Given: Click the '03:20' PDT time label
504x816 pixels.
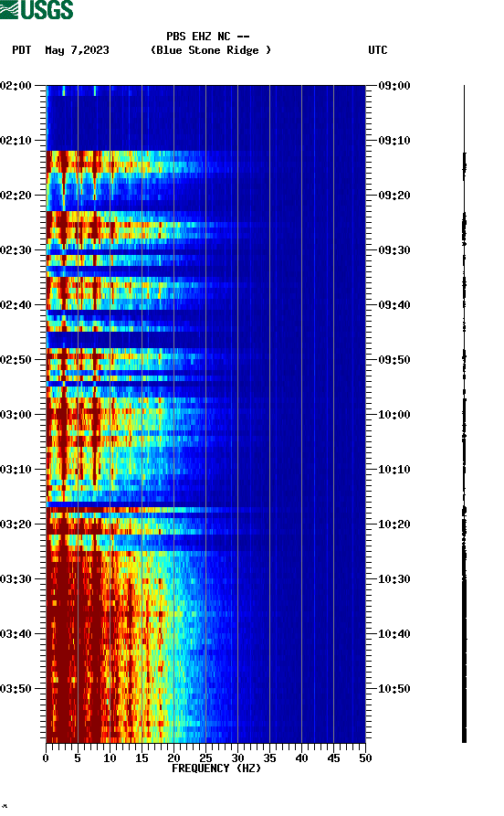Looking at the screenshot, I should (16, 525).
